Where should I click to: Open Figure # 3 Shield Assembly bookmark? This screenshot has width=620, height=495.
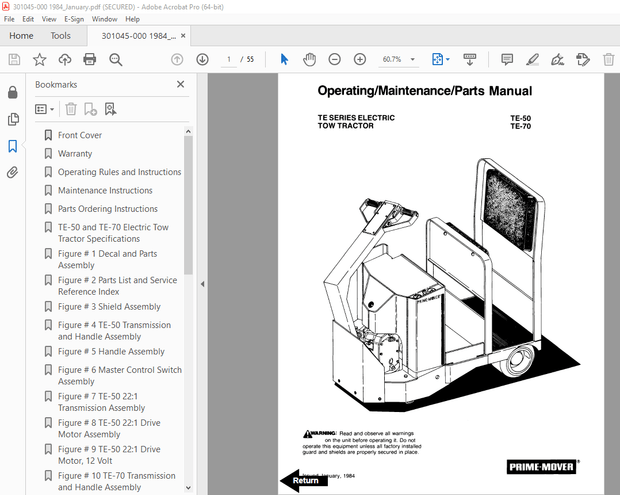109,306
